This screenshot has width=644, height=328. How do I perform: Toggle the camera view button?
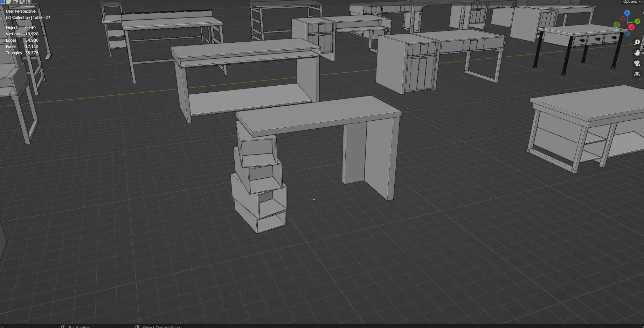point(637,63)
